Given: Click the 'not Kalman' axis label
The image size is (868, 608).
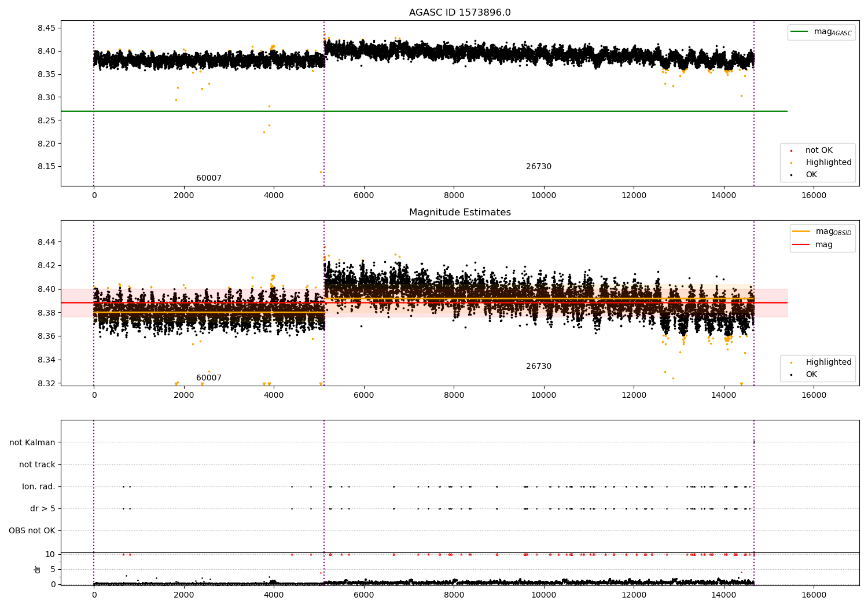Looking at the screenshot, I should [32, 443].
